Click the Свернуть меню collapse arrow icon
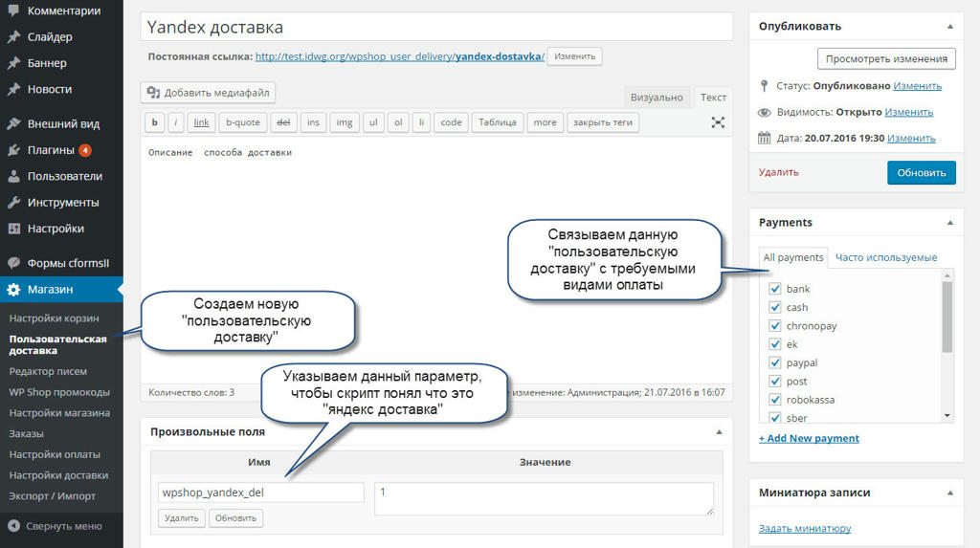 13,526
